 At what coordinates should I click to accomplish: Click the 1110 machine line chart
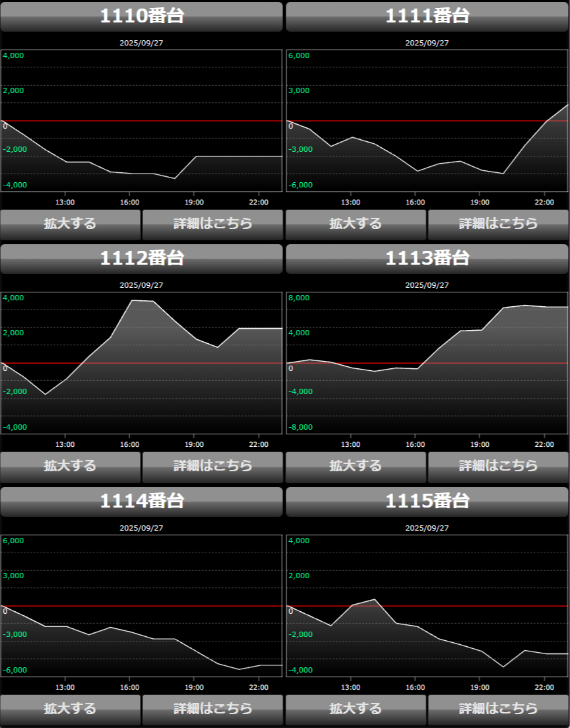click(142, 121)
